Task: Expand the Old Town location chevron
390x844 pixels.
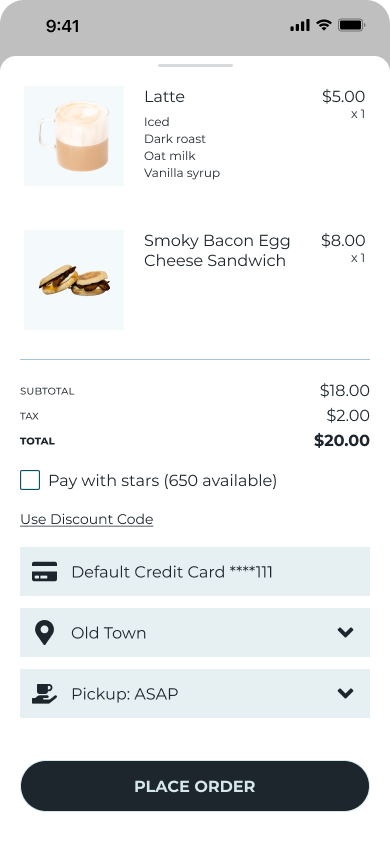Action: 345,632
